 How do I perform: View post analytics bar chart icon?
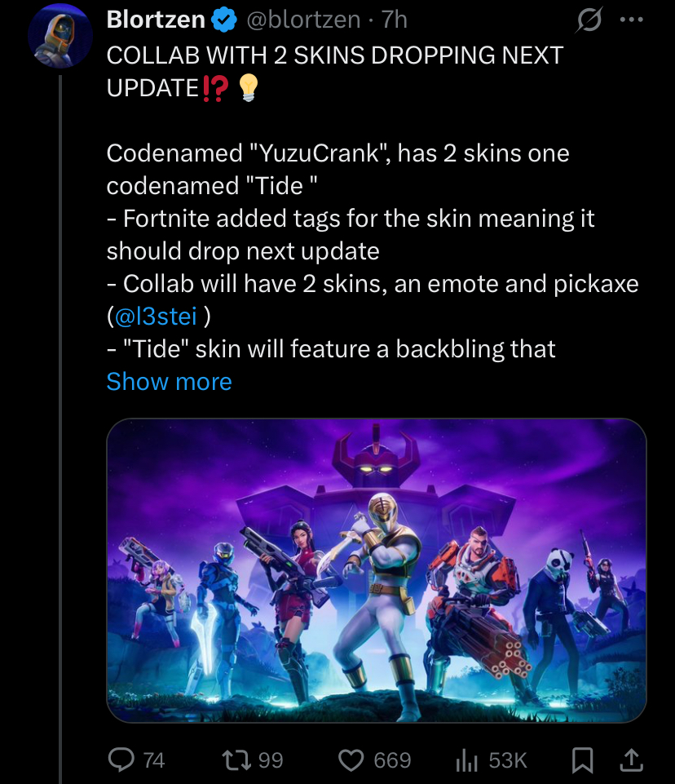pos(466,760)
